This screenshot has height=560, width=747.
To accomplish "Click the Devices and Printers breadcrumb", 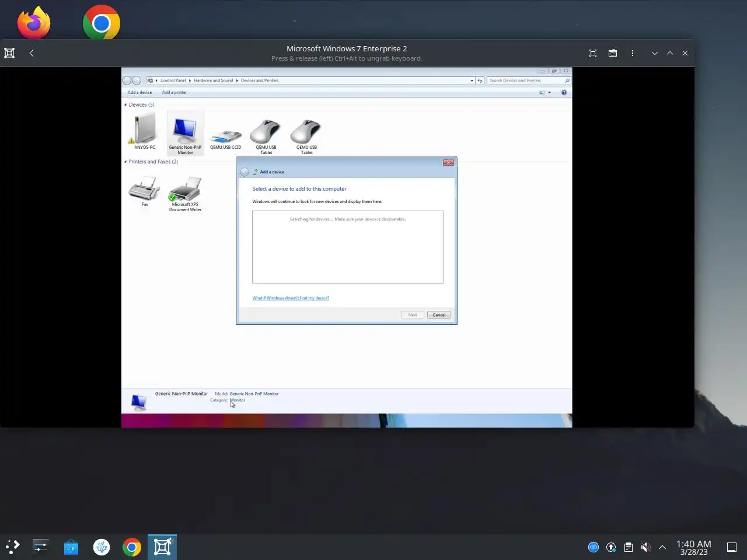I will pos(260,80).
